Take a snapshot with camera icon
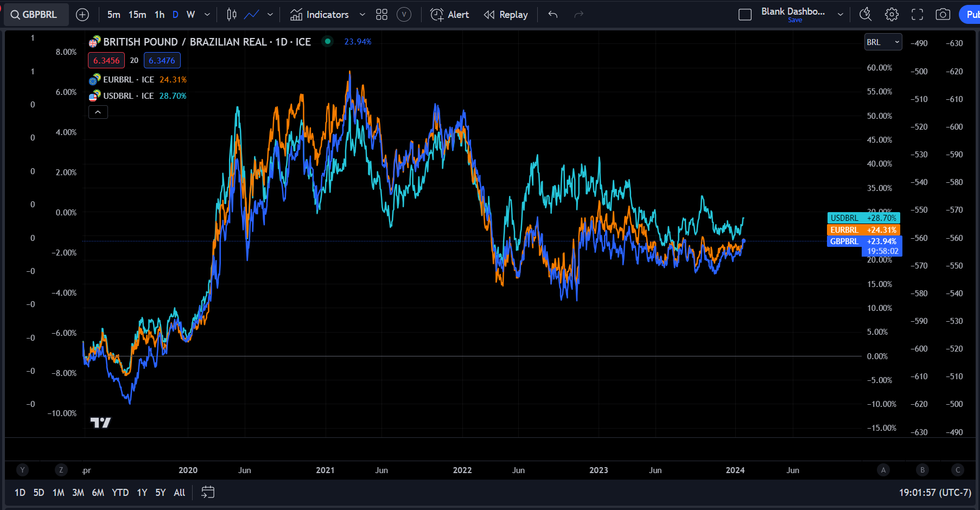Image resolution: width=980 pixels, height=510 pixels. click(x=943, y=15)
